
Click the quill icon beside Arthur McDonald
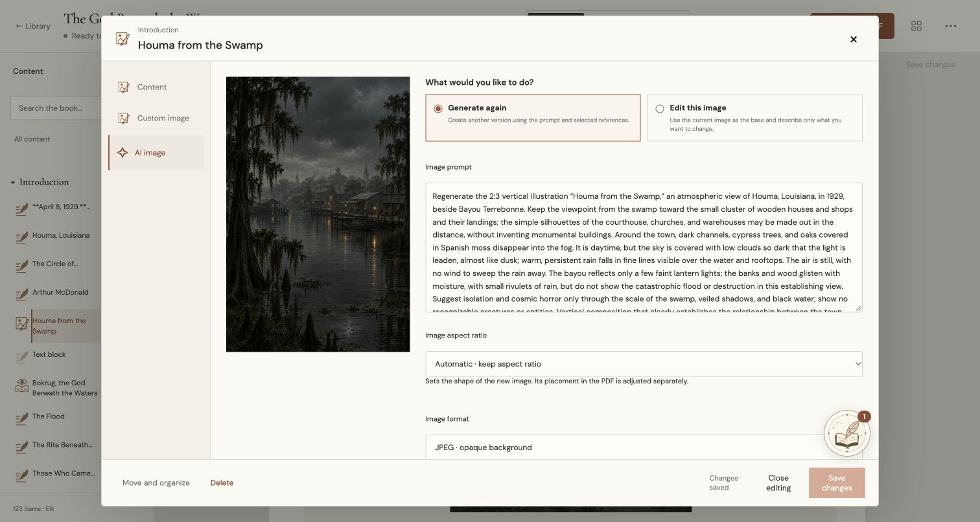point(21,293)
